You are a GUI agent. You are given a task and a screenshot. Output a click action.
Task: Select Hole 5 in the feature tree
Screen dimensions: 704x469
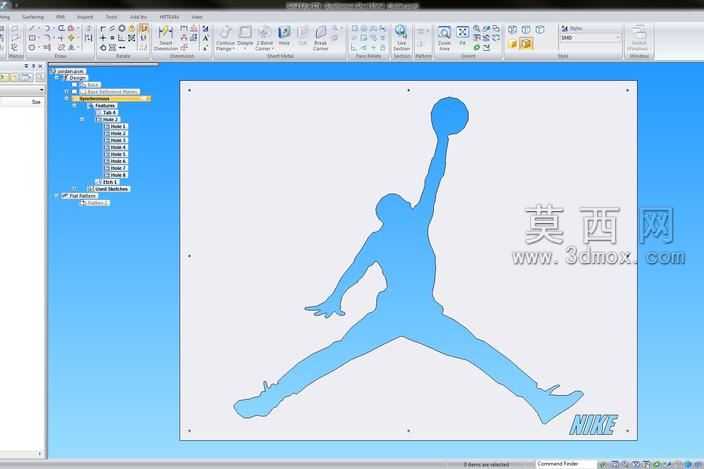pyautogui.click(x=118, y=154)
